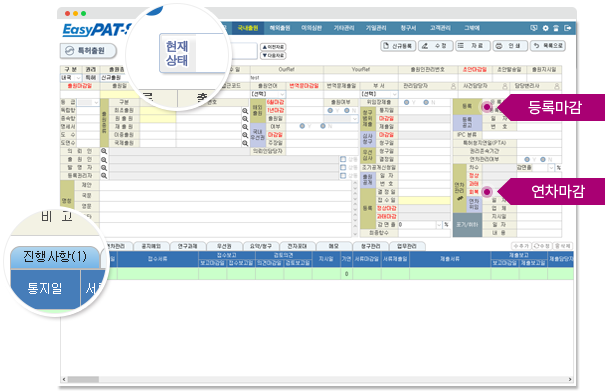Click the horizontal scrollbar at the bottom
The width and height of the screenshot is (605, 391).
click(x=316, y=379)
